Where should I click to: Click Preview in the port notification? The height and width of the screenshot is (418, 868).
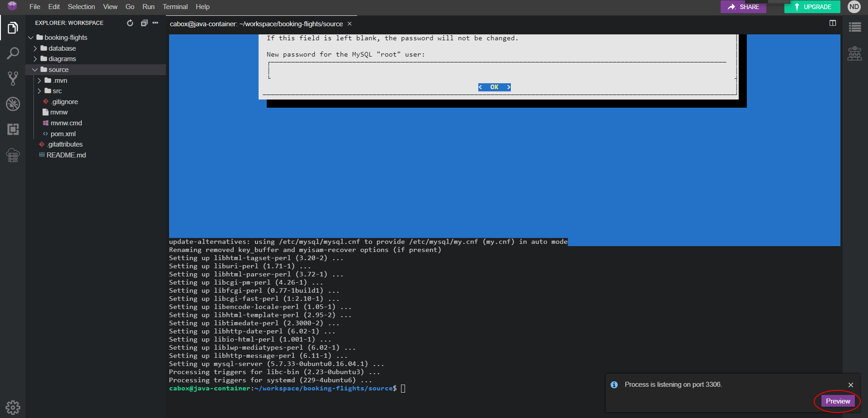tap(838, 401)
